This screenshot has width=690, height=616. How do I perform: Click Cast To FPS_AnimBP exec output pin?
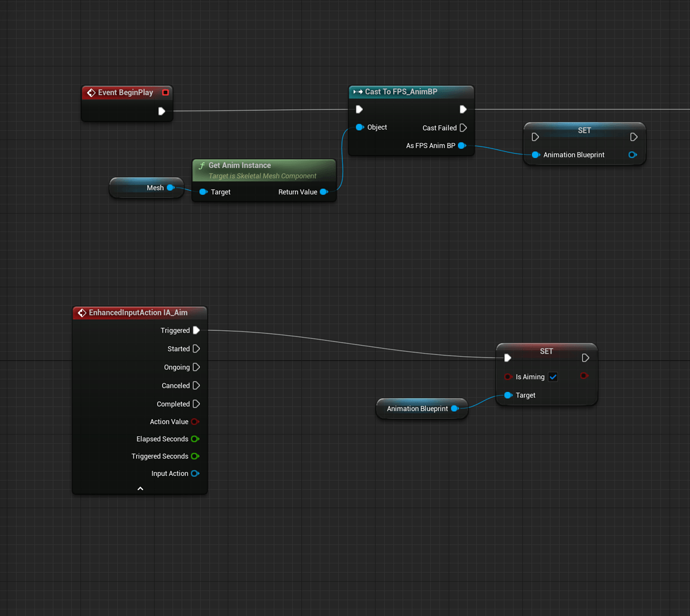(463, 109)
